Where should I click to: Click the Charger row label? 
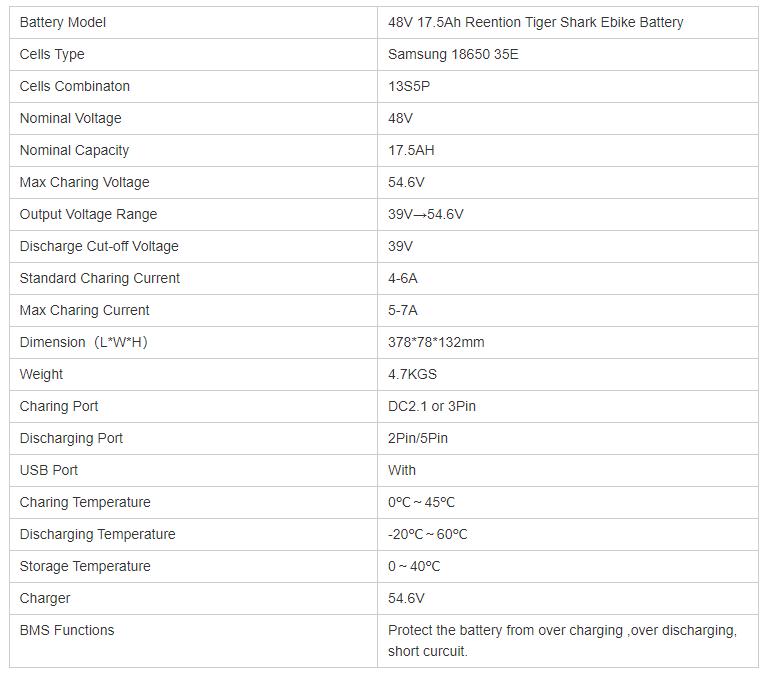45,598
